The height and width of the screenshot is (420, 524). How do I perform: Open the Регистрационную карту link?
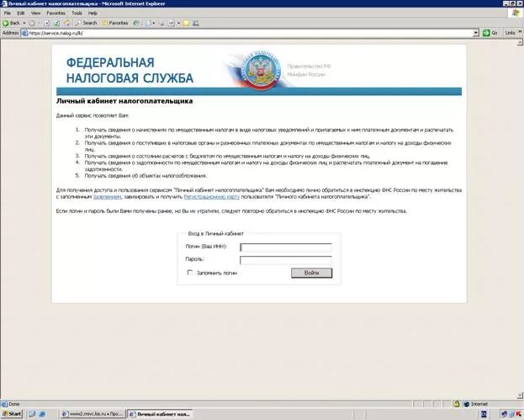[212, 197]
